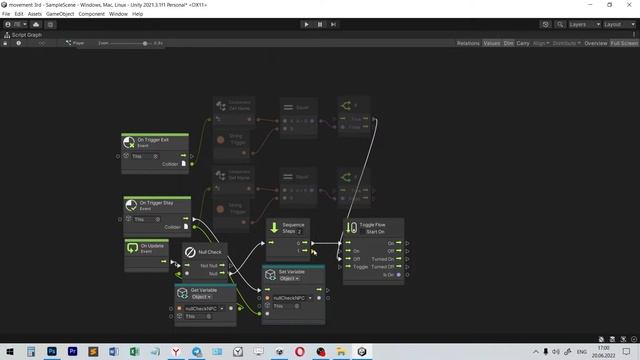
Task: Click the green Sequence arrow icon
Action: [x=274, y=228]
